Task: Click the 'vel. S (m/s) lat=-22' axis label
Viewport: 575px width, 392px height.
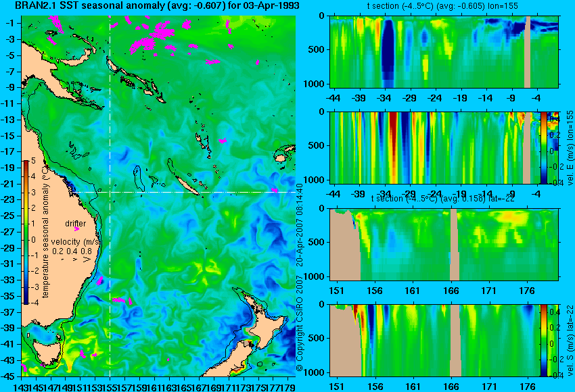Action: tap(570, 340)
